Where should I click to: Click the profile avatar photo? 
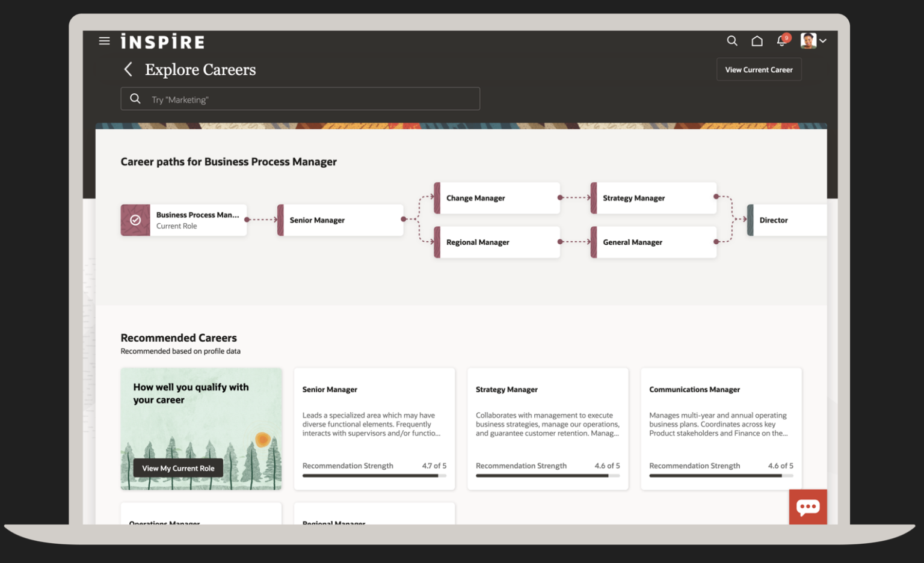click(808, 41)
